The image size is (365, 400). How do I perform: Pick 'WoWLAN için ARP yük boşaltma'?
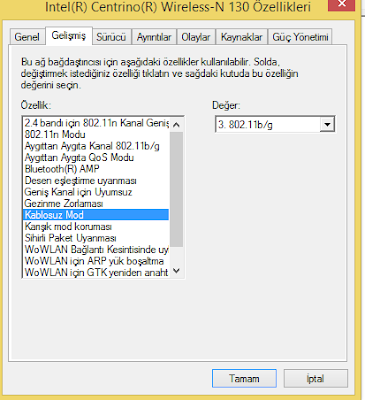pos(96,261)
